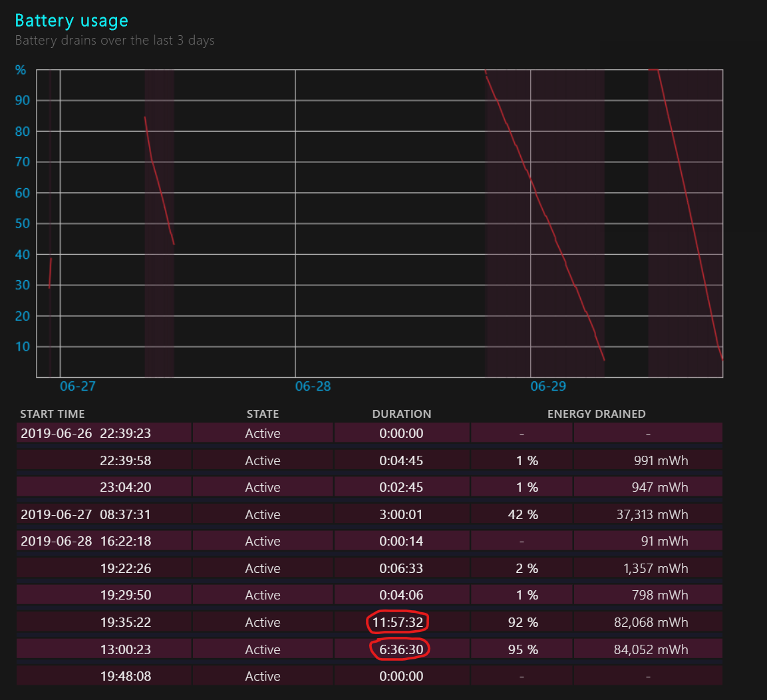Click the 40 percent axis label
Viewport: 767px width, 700px height.
coord(23,254)
